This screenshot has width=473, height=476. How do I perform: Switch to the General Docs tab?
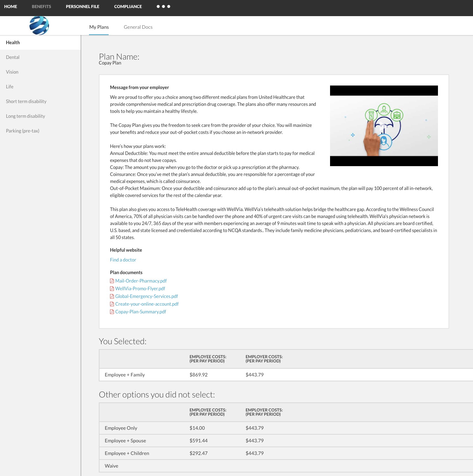click(x=138, y=27)
